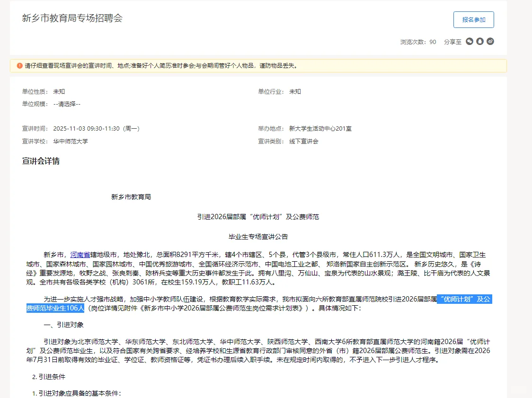Click the page title 新乡市教育局专场招聘会
Image resolution: width=532 pixels, height=398 pixels.
pos(72,18)
